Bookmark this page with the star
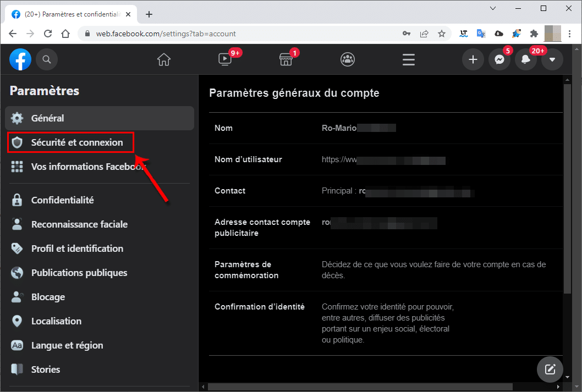582x392 pixels. point(441,34)
